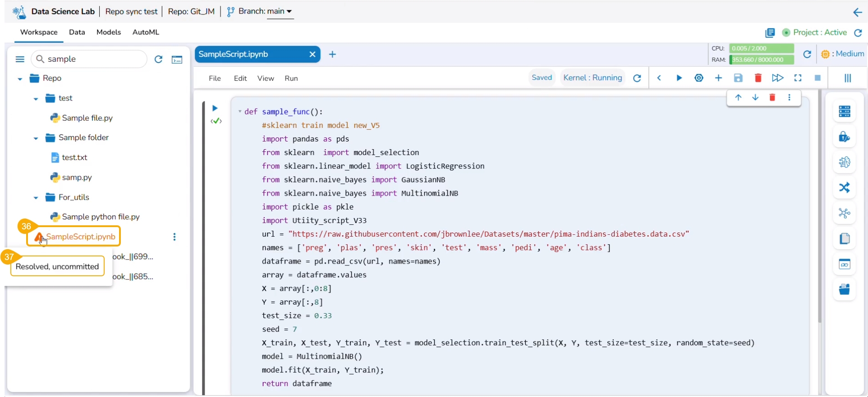
Task: Click the sample search input field
Action: tap(95, 59)
